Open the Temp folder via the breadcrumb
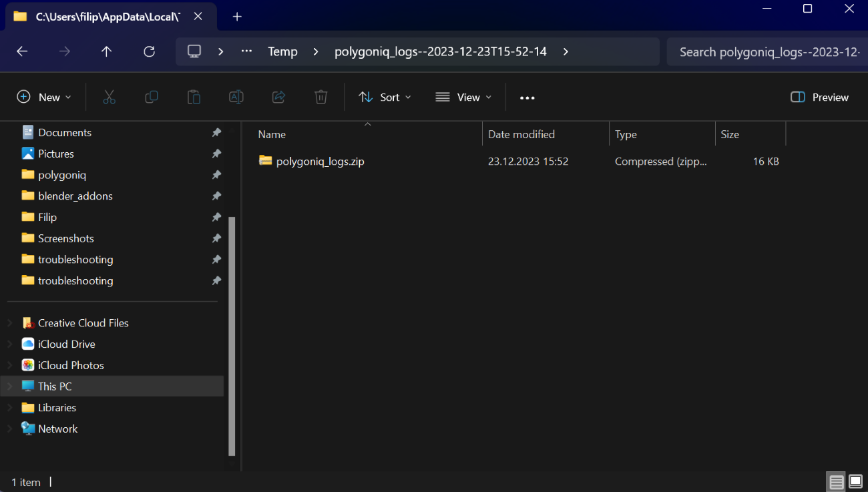868x492 pixels. [x=282, y=51]
